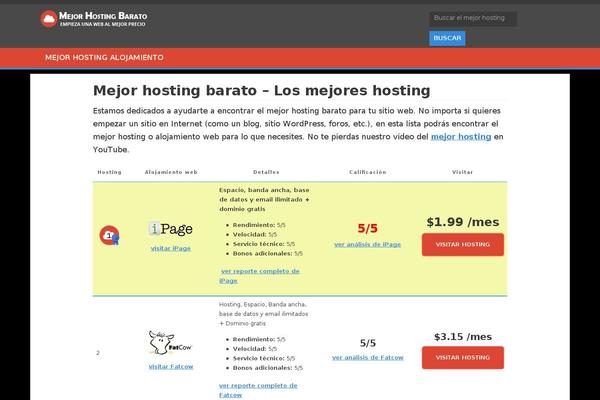Open the MEJOR HOSTING ALOJAMIENTO menu item
600x400 pixels.
pyautogui.click(x=104, y=57)
